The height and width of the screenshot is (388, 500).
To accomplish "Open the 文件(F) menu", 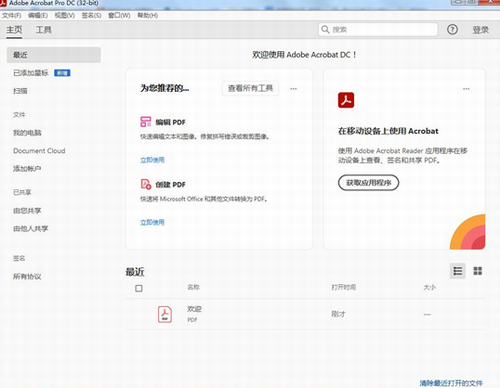I will (12, 15).
